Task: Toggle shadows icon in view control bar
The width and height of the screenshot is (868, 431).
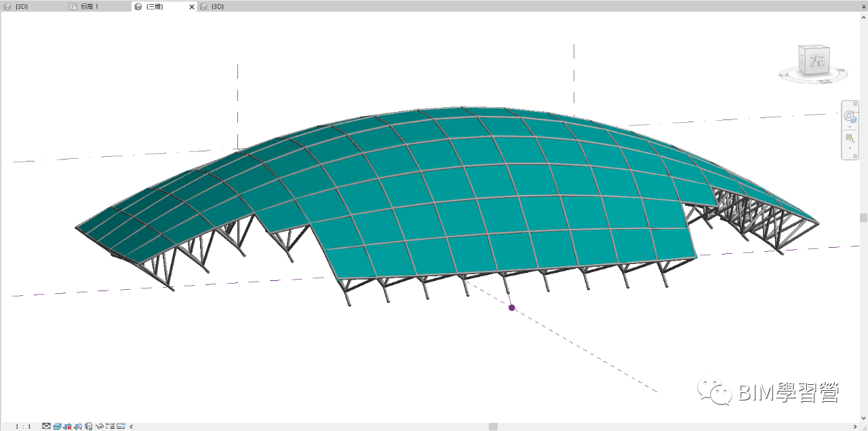Action: pyautogui.click(x=78, y=426)
